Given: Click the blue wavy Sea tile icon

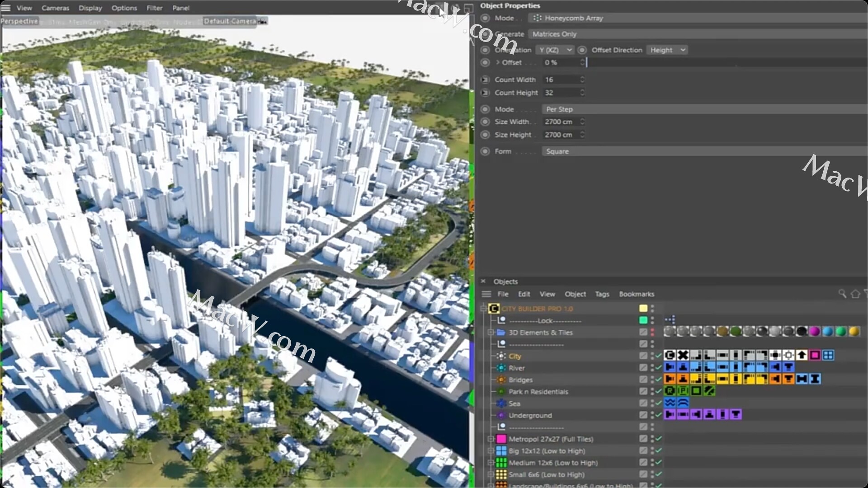Looking at the screenshot, I should (670, 403).
